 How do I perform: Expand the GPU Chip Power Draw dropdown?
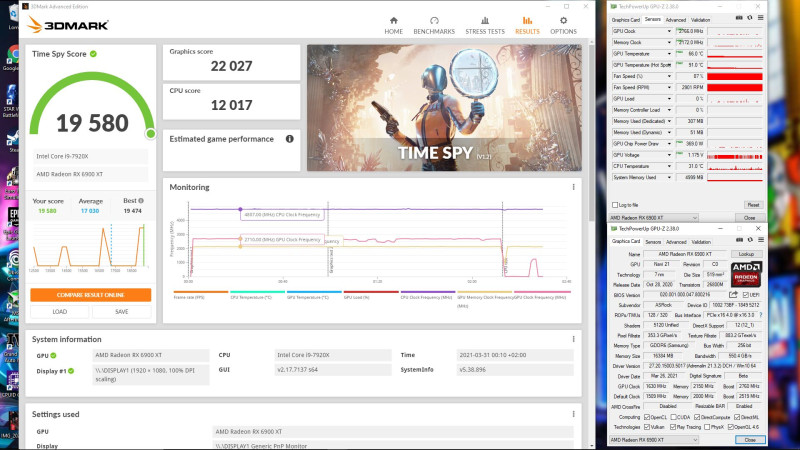tap(669, 143)
